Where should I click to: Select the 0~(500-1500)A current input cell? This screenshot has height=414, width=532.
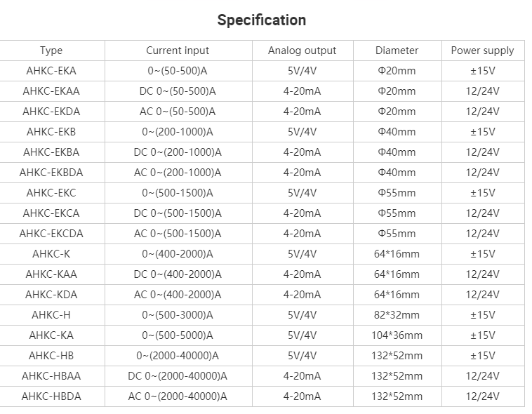pyautogui.click(x=178, y=193)
